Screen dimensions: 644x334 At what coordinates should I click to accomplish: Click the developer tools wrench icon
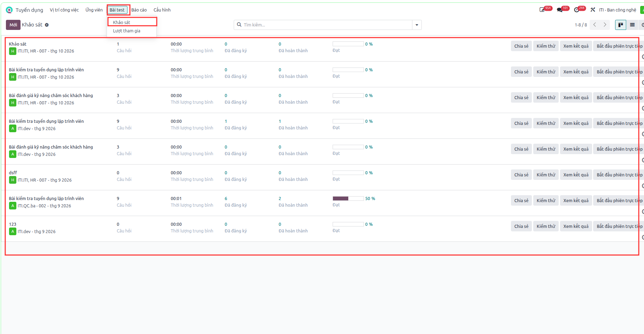point(593,10)
